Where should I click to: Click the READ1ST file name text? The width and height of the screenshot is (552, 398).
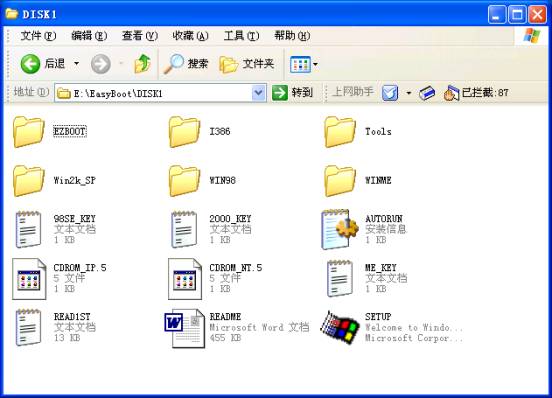[72, 317]
